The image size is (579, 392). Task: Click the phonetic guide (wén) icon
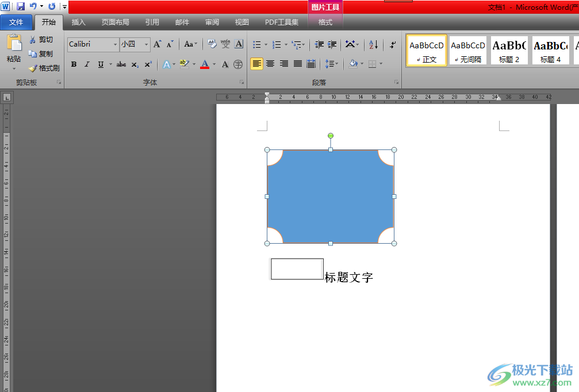(x=225, y=44)
